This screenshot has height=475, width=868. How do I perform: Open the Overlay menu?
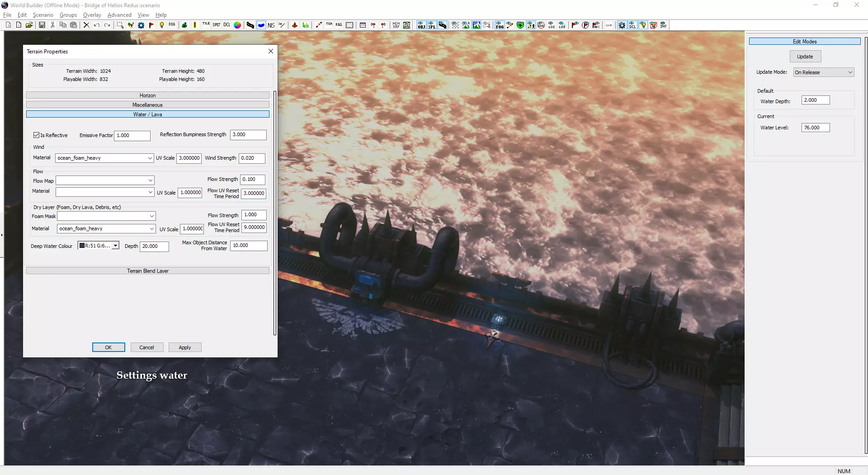92,15
